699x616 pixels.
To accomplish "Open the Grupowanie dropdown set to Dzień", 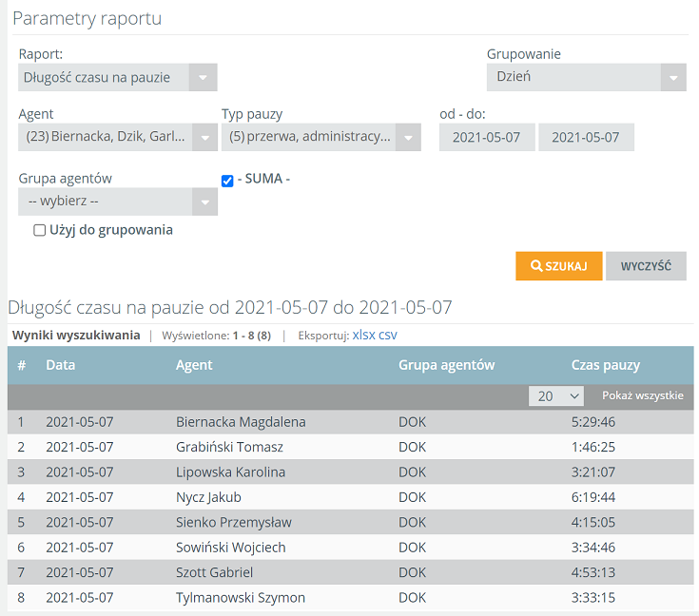I will (586, 78).
